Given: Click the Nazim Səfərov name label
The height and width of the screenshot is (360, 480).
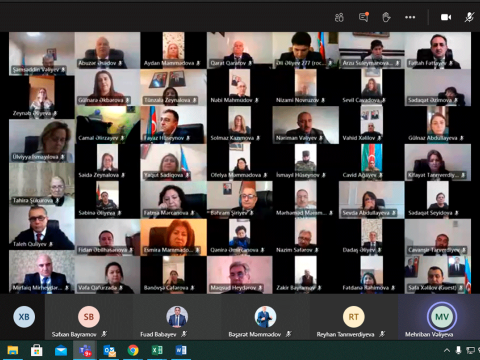Looking at the screenshot, I should (x=294, y=250).
